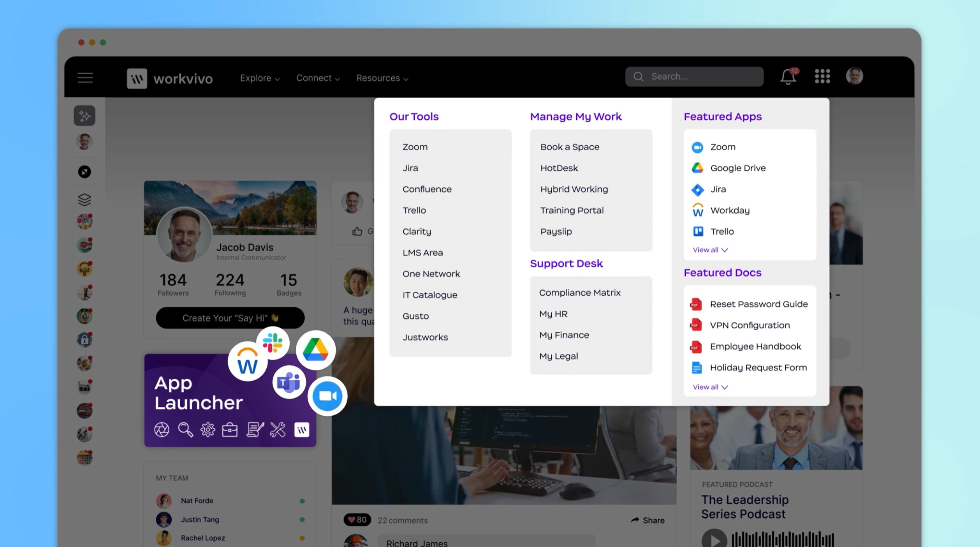Expand the Connect dropdown

(318, 78)
